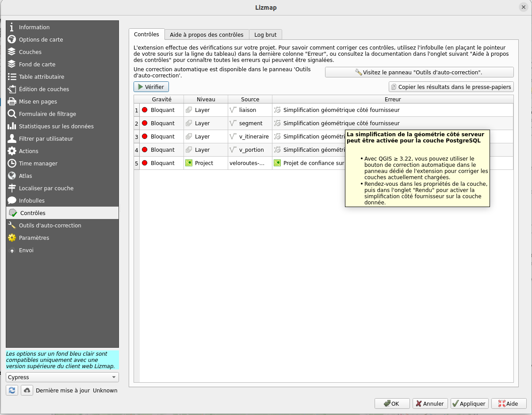
Task: Sort by the Erreur column header
Action: click(x=393, y=100)
